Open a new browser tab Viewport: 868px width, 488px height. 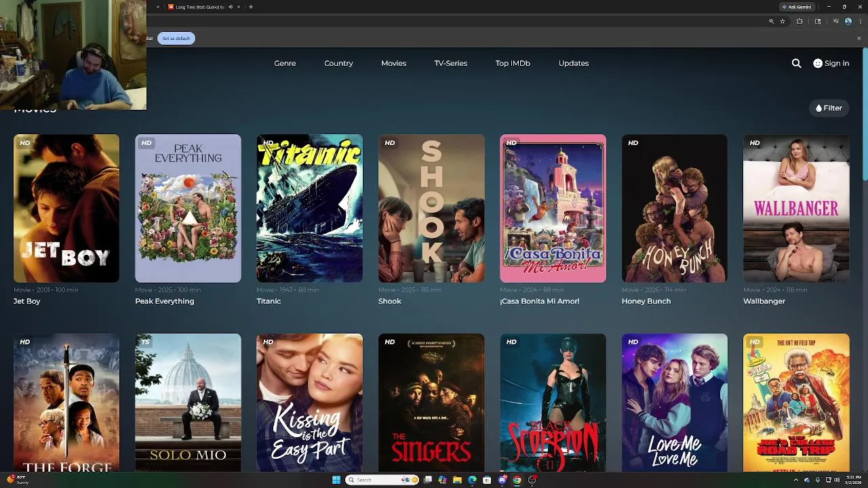[x=251, y=7]
